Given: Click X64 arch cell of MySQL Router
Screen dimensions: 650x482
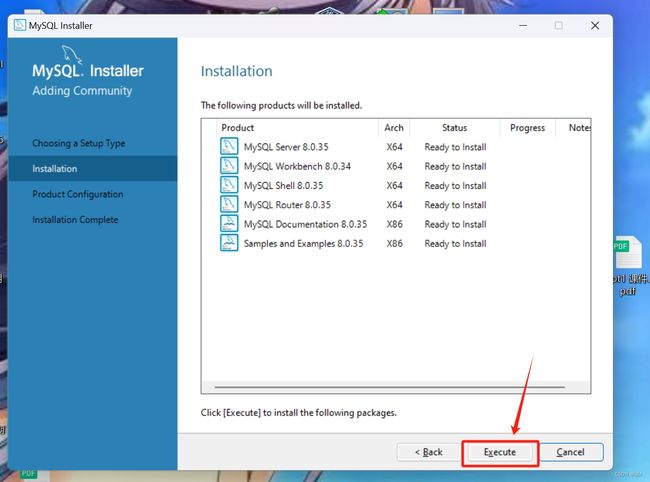Looking at the screenshot, I should coord(394,205).
